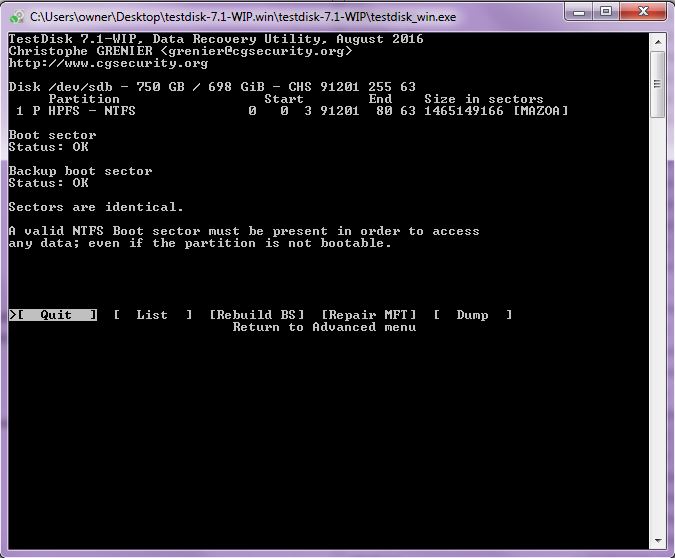Click the scrollbar up arrow
The image size is (675, 558).
(x=658, y=40)
